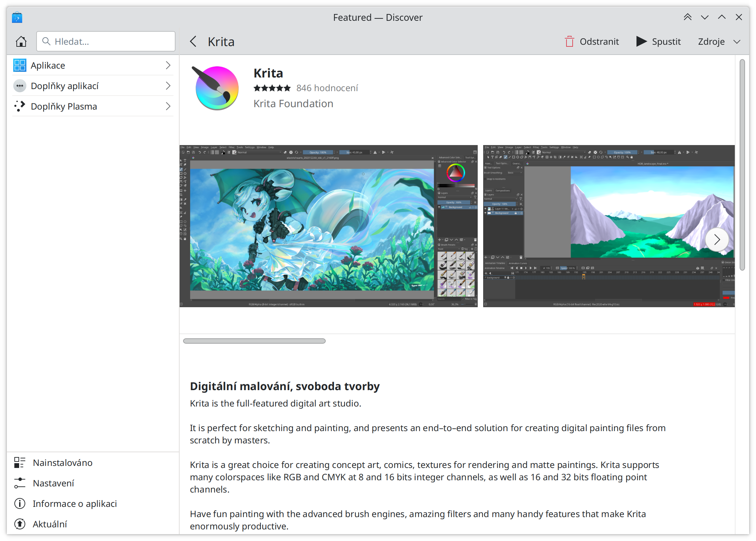Click the Aplikace grid icon
Viewport: 756px width, 541px height.
point(20,65)
